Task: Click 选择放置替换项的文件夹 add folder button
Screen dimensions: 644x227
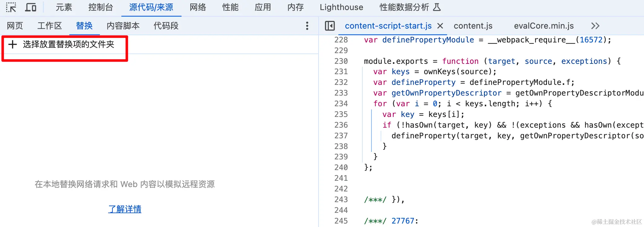Action: 61,44
